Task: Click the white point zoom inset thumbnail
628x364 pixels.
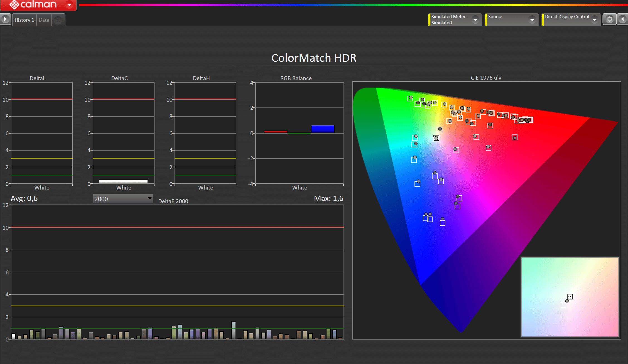Action: tap(570, 297)
